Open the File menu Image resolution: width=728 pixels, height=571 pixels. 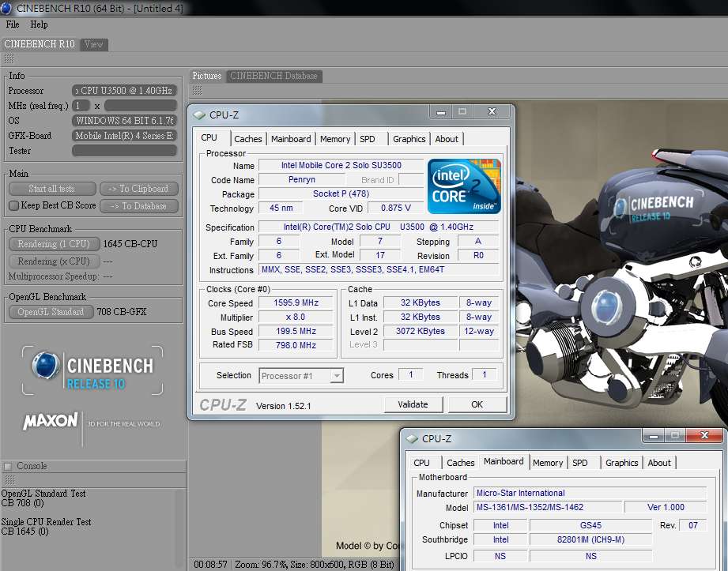click(x=13, y=24)
